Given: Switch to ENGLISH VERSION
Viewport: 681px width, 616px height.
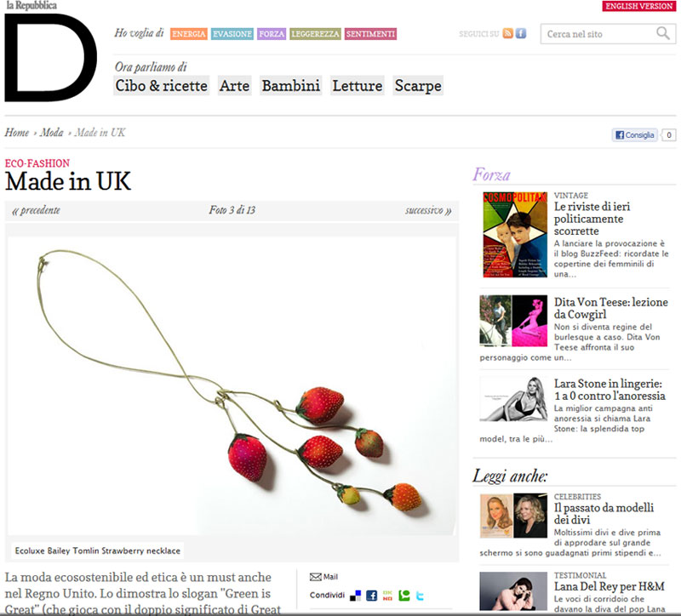Looking at the screenshot, I should pos(639,6).
